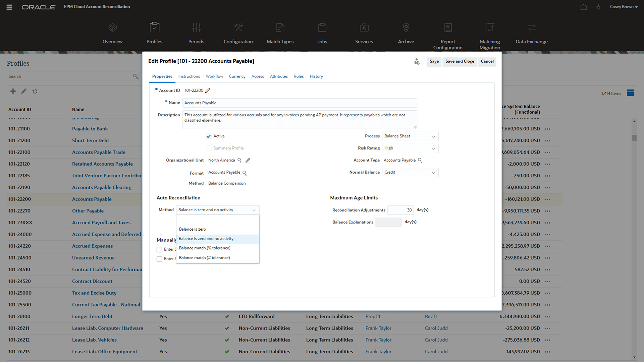Click the home icon in header
644x362 pixels.
coord(584,7)
